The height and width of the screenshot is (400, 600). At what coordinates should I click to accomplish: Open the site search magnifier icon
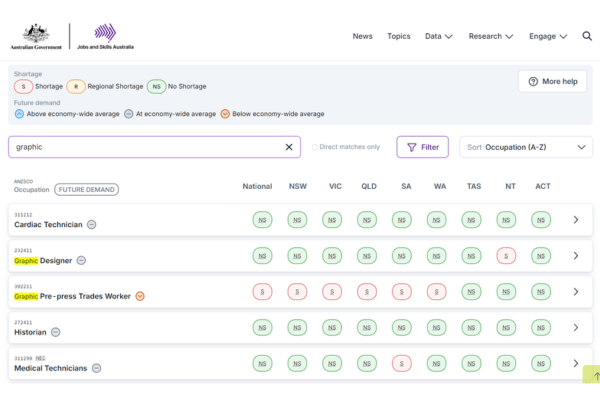[x=586, y=36]
